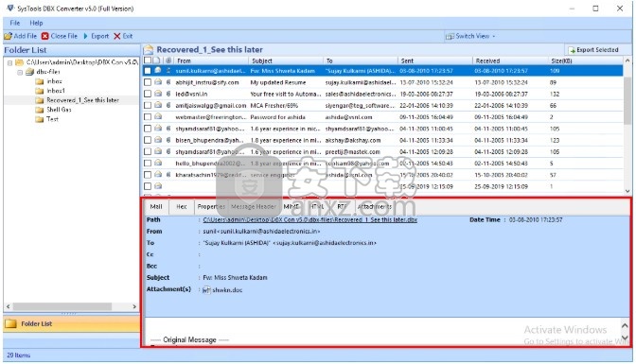This screenshot has width=636, height=364.
Task: Switch to the Hex tab
Action: [x=182, y=207]
